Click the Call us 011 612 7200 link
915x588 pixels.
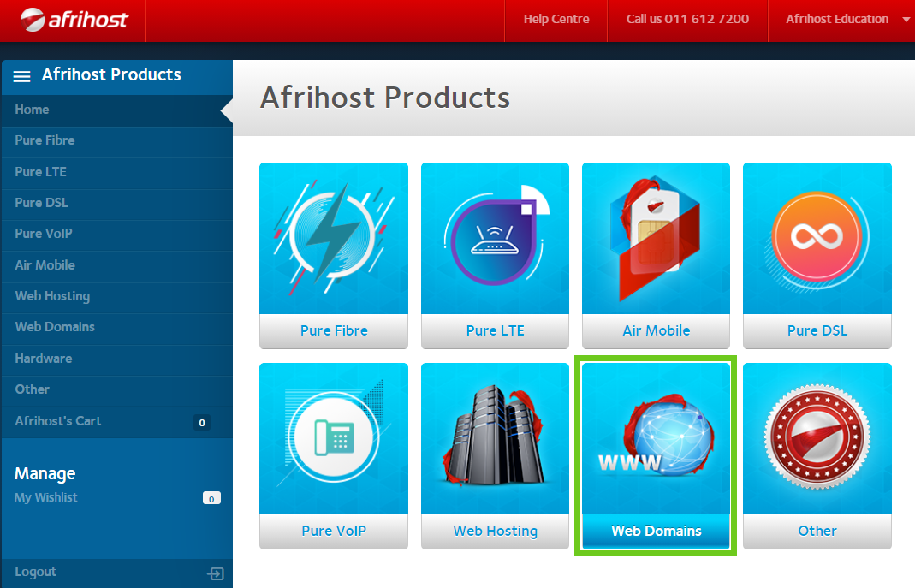687,19
